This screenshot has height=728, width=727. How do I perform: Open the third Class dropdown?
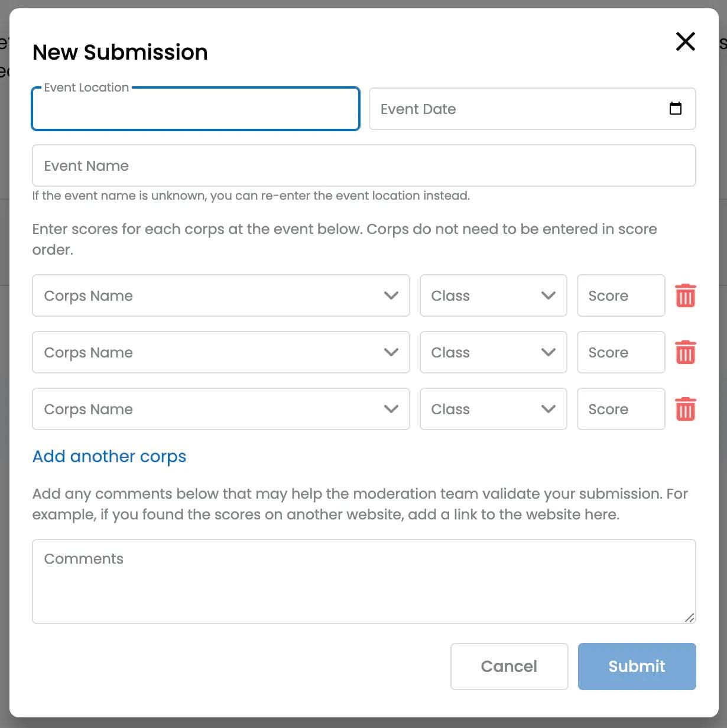click(x=494, y=409)
